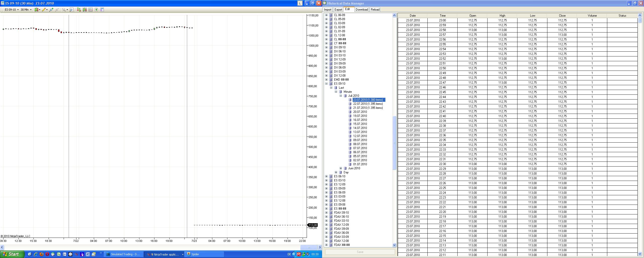Click the DE language indicator in tray

coord(289,254)
